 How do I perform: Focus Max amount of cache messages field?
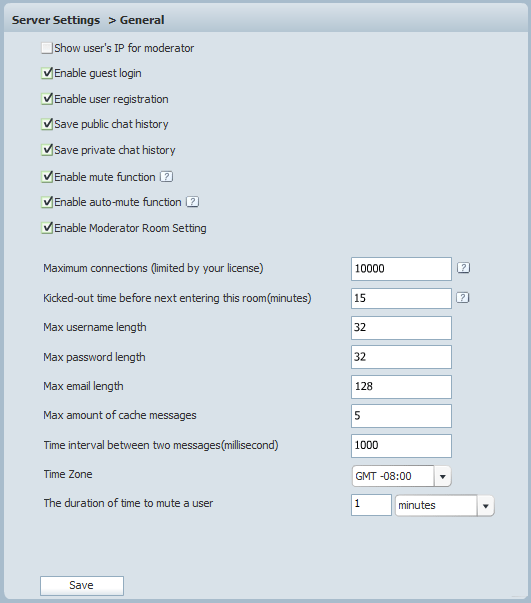(401, 416)
